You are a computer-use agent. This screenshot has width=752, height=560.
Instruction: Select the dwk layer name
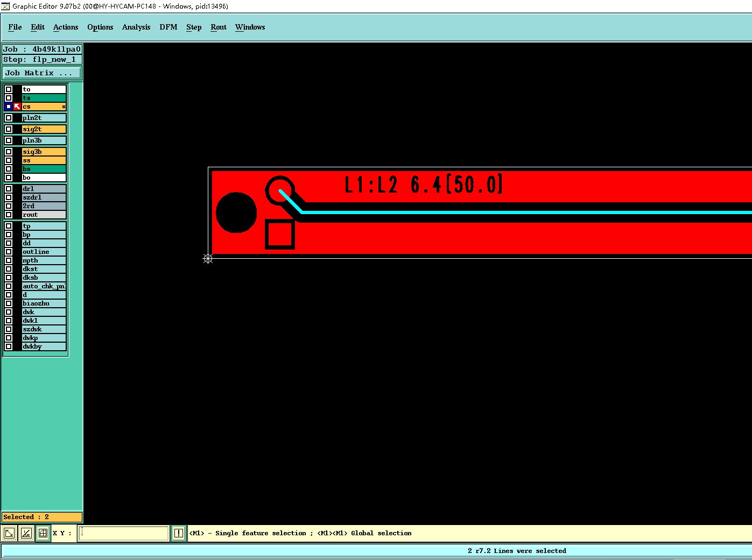pyautogui.click(x=44, y=312)
